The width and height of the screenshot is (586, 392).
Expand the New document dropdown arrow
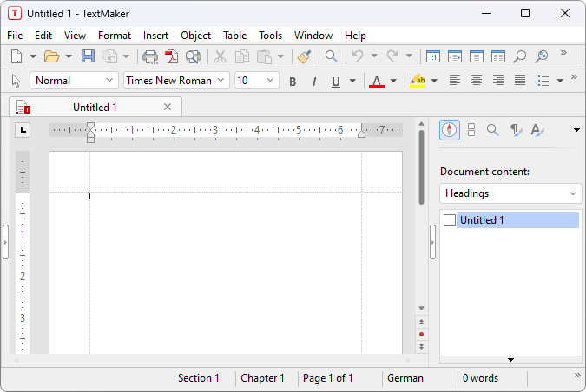point(33,56)
